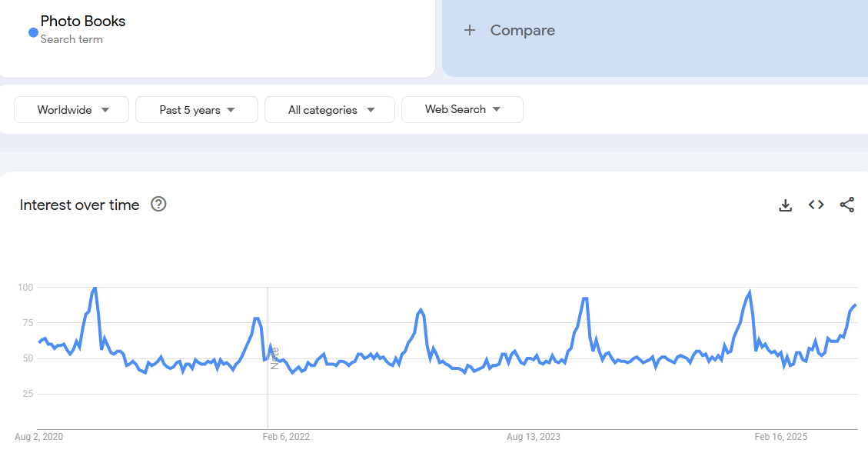This screenshot has height=453, width=868.
Task: Click the Aug 13, 2023 axis date
Action: [533, 437]
